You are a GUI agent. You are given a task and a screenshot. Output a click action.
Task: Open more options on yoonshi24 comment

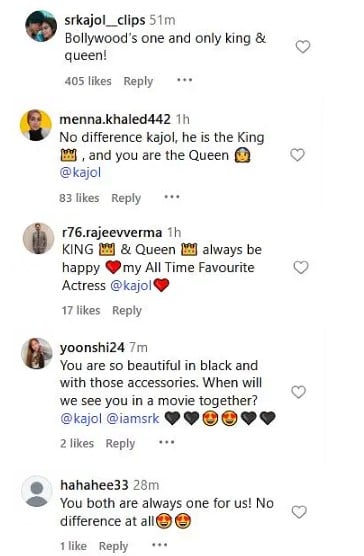[x=167, y=442]
